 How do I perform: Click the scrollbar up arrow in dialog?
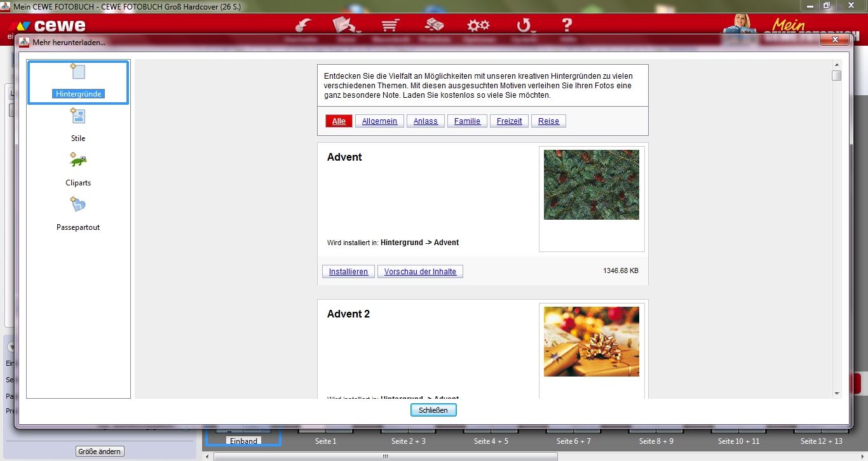837,64
